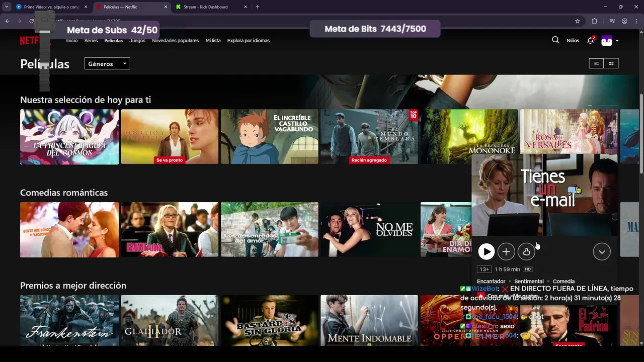Open Premios a mejor dirección row title
The height and width of the screenshot is (362, 644).
click(x=73, y=286)
